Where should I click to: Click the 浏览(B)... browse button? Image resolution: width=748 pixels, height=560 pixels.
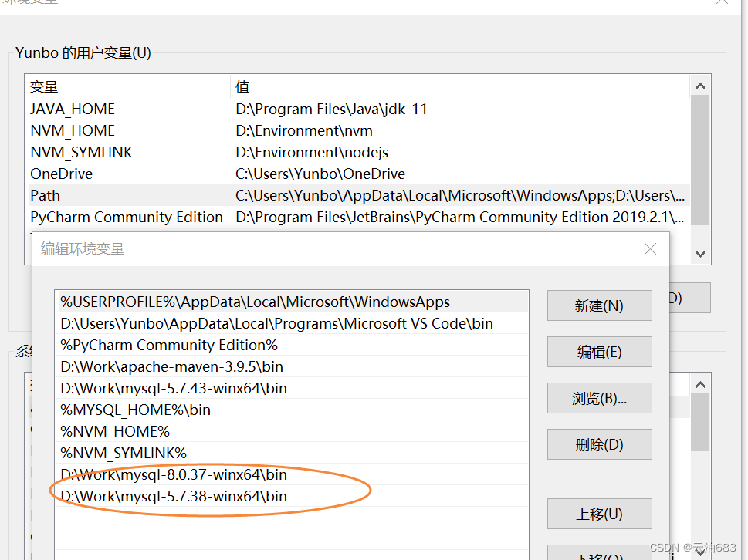tap(599, 397)
